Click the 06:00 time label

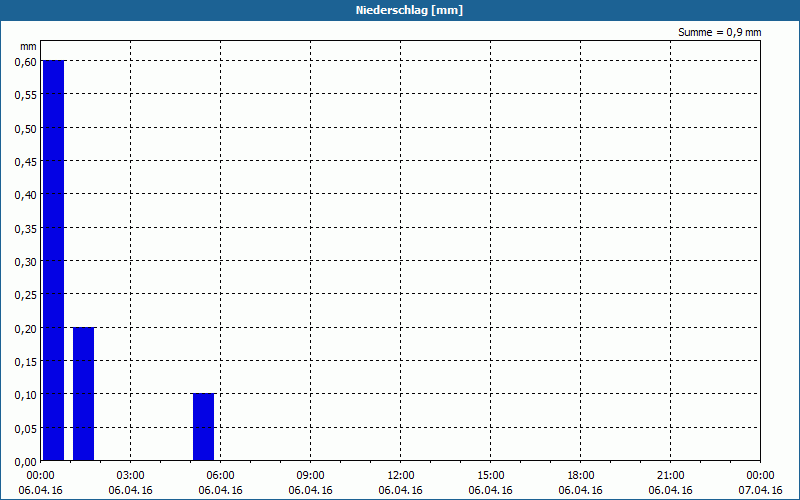(220, 476)
